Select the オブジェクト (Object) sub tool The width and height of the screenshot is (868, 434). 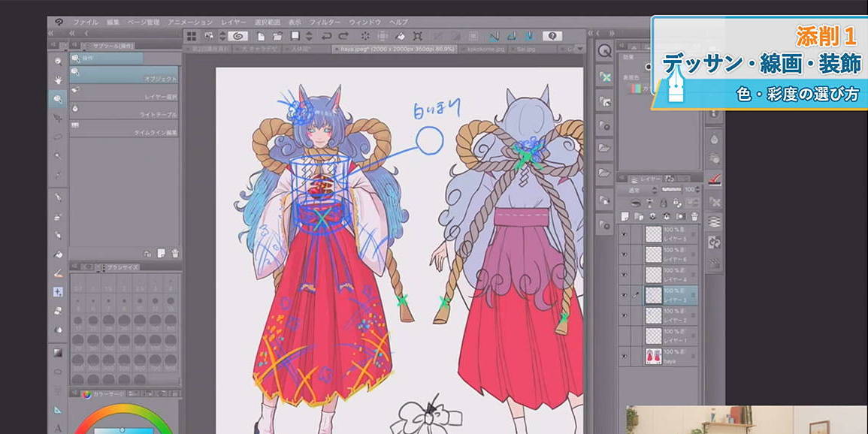pyautogui.click(x=124, y=75)
